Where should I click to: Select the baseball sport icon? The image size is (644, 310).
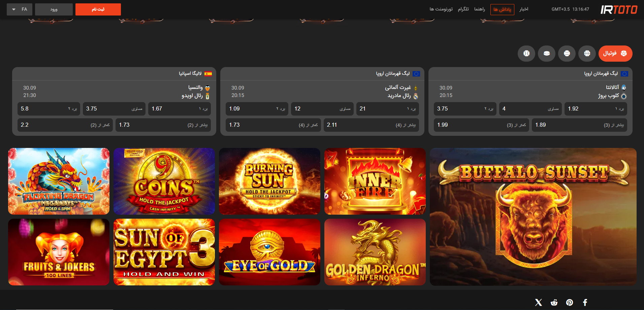pos(526,54)
